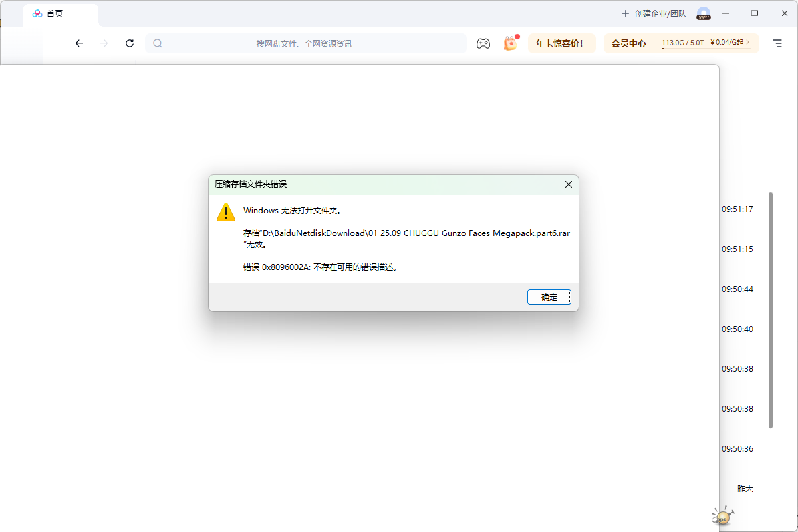Image resolution: width=798 pixels, height=532 pixels.
Task: Open 会员中心 from the toolbar
Action: coord(628,43)
